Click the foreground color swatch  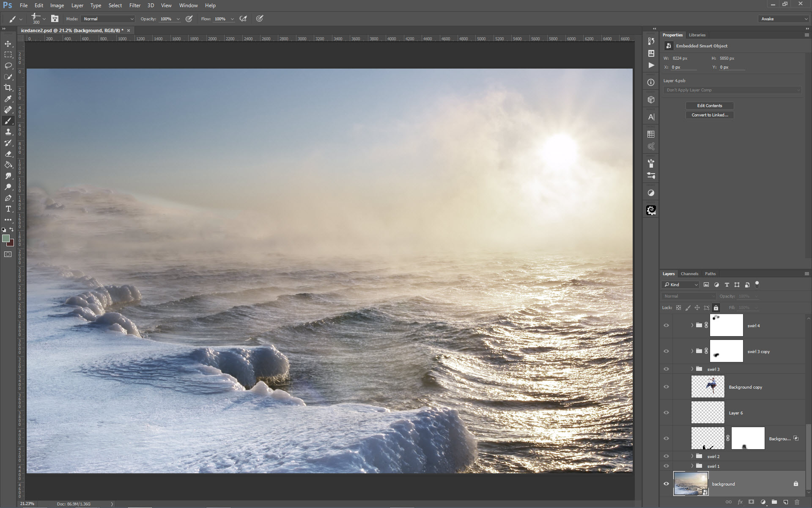click(x=6, y=239)
